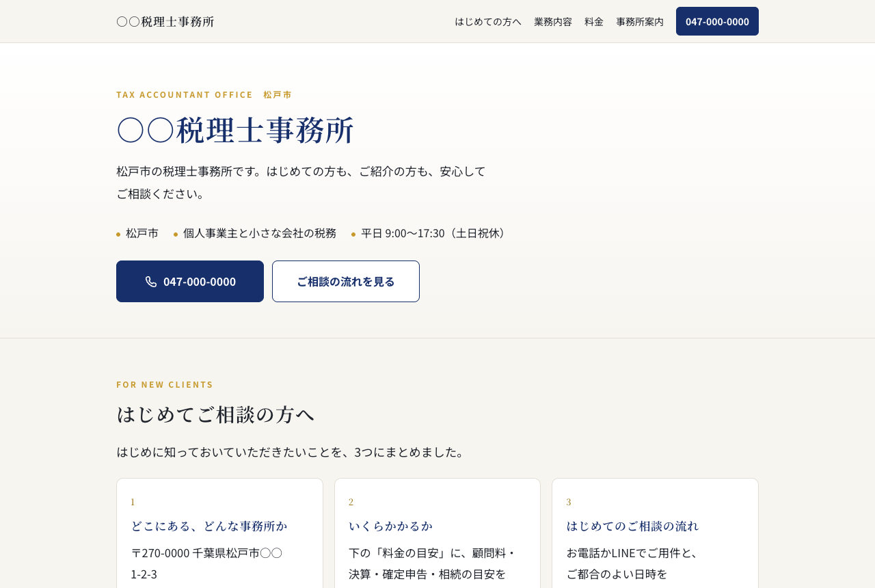Click お電話かLINEでご用件と text in card 3
Viewport: 875px width, 588px height.
(632, 563)
